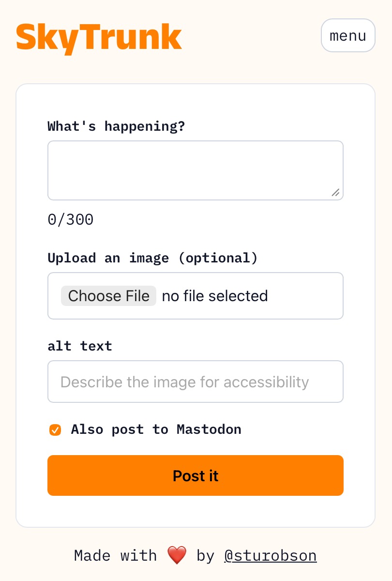Click the What's happening? label
The height and width of the screenshot is (581, 392).
point(116,126)
